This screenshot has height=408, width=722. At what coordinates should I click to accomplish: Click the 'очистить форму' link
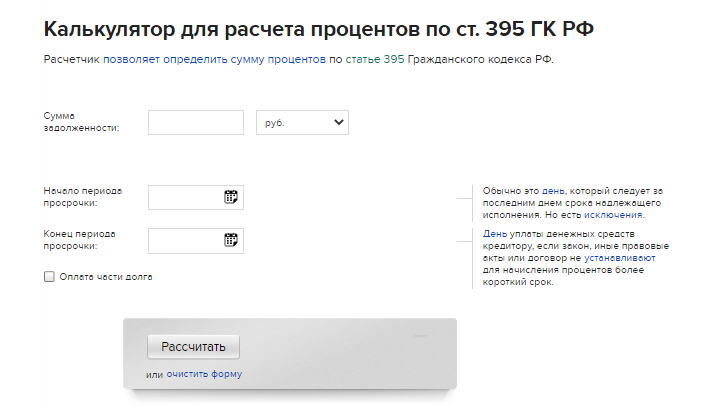pyautogui.click(x=204, y=375)
